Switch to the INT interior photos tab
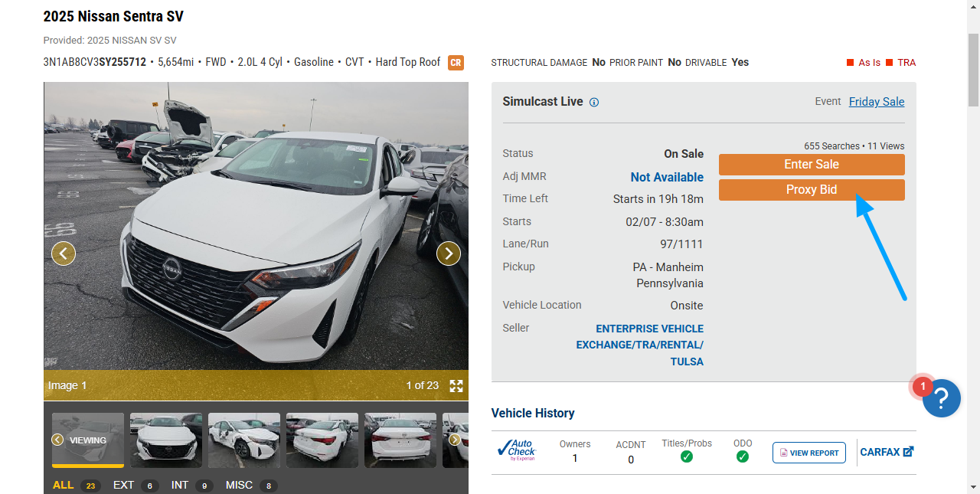This screenshot has height=494, width=980. pos(180,485)
